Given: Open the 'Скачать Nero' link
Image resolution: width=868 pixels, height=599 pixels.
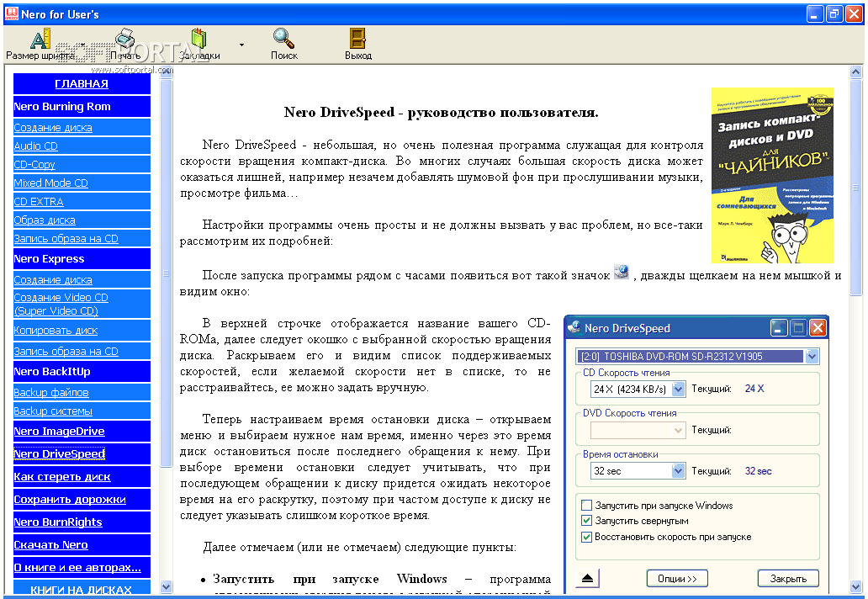Looking at the screenshot, I should click(x=51, y=545).
